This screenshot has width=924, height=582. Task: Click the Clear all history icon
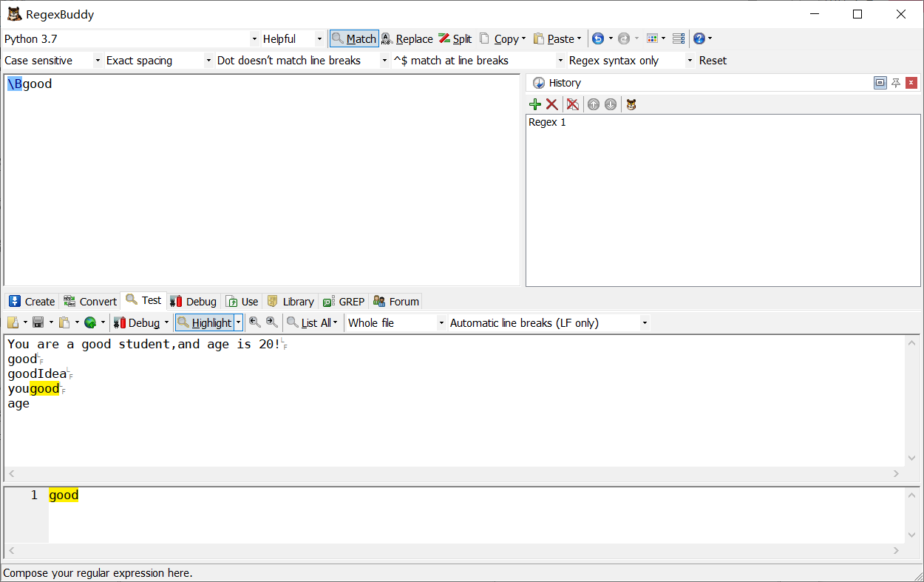click(572, 104)
